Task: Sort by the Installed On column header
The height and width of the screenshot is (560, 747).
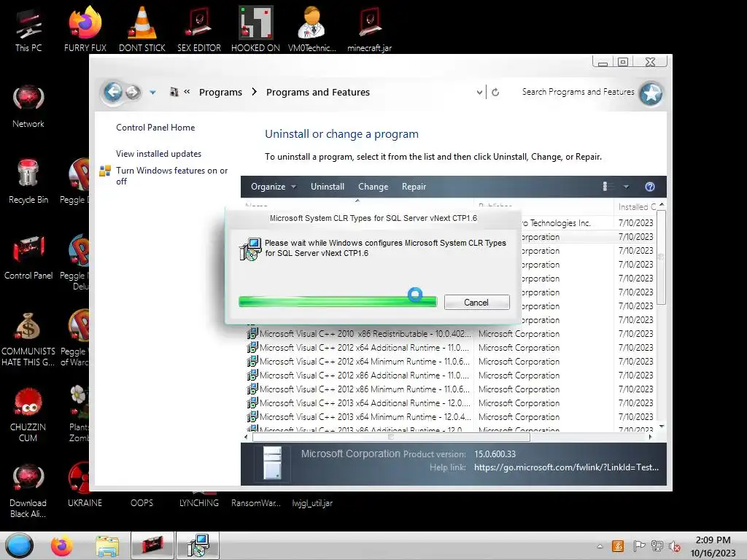Action: click(637, 206)
